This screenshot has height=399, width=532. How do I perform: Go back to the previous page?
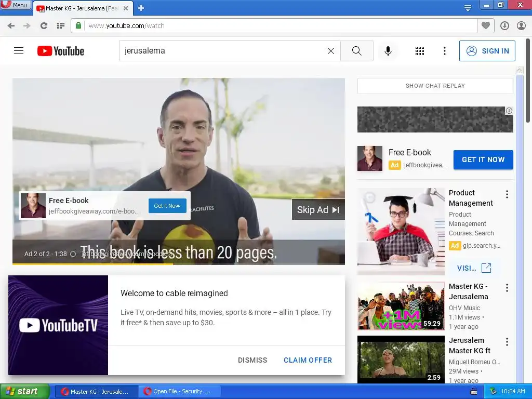pos(11,26)
